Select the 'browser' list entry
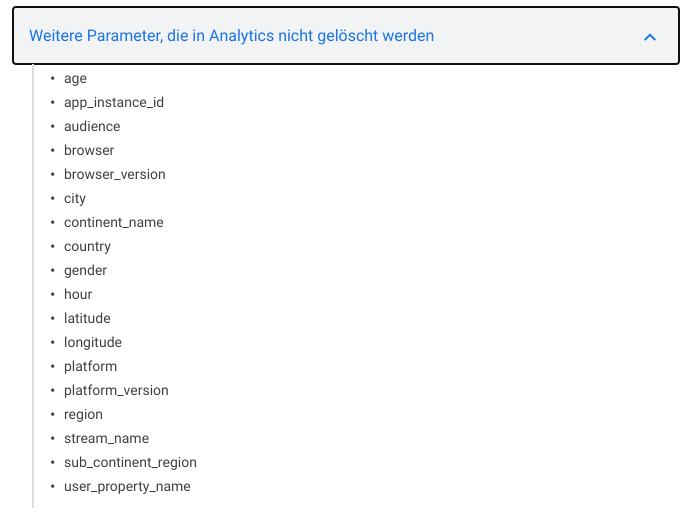The height and width of the screenshot is (512, 698). pyautogui.click(x=89, y=150)
